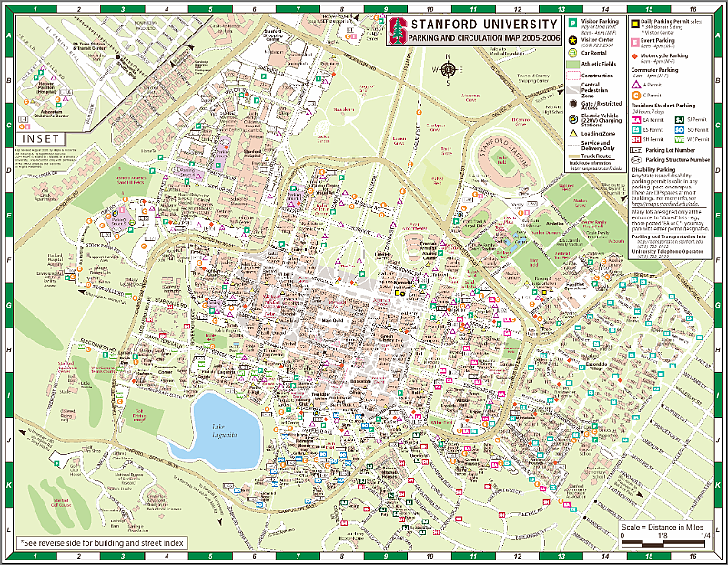Screen dimensions: 728x565
Task: Click the '*See reverse side for building and street index' note
Action: click(103, 543)
